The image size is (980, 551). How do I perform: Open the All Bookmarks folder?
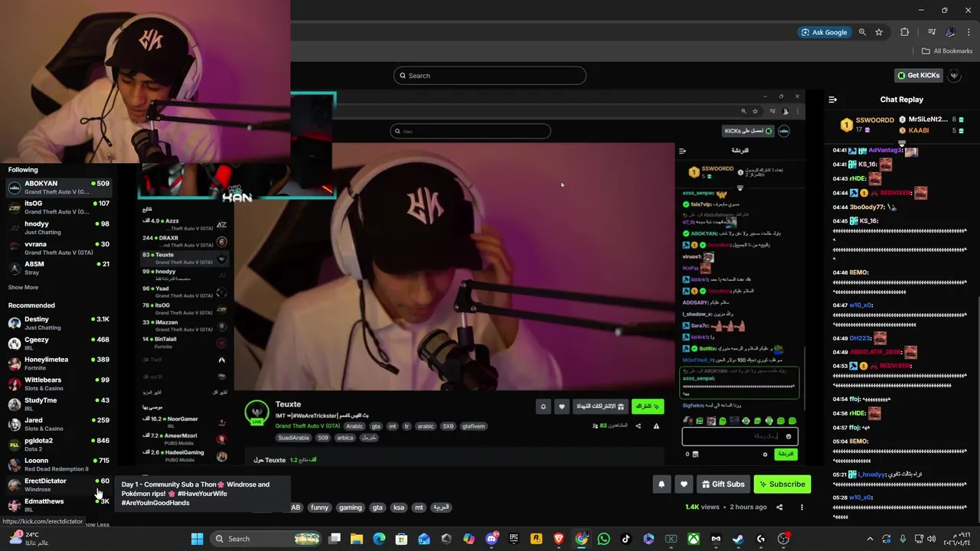pos(947,51)
